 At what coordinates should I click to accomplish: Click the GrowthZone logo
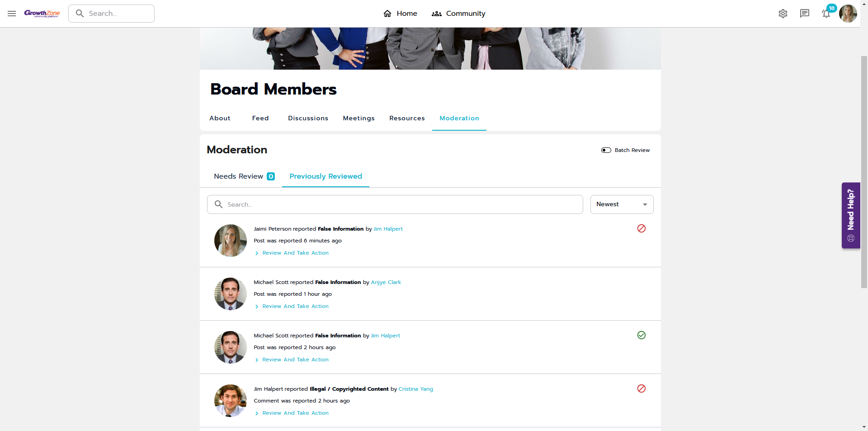pyautogui.click(x=42, y=14)
